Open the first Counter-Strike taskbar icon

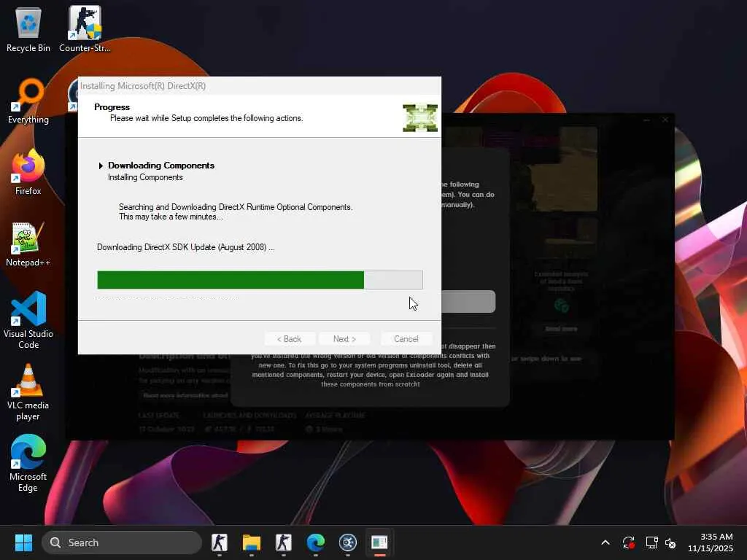(219, 542)
